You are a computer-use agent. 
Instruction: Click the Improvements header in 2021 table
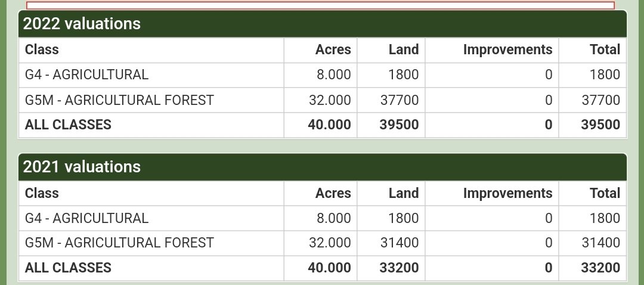[507, 193]
